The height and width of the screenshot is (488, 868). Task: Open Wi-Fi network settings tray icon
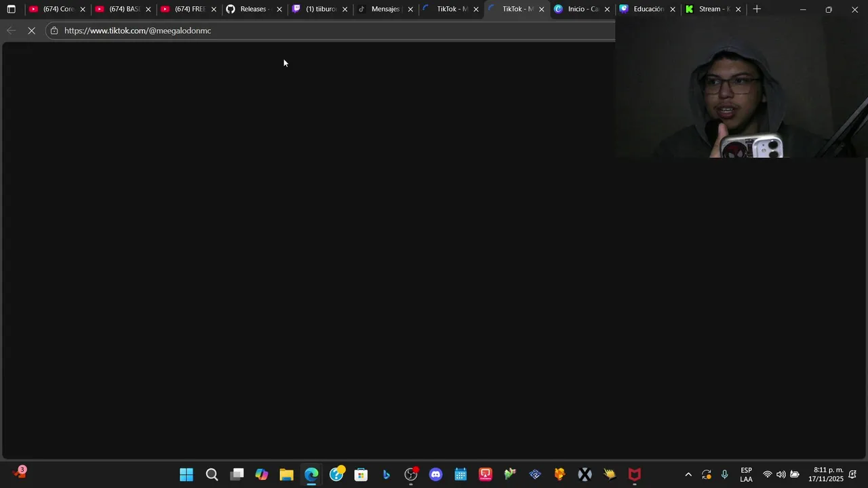(x=768, y=474)
